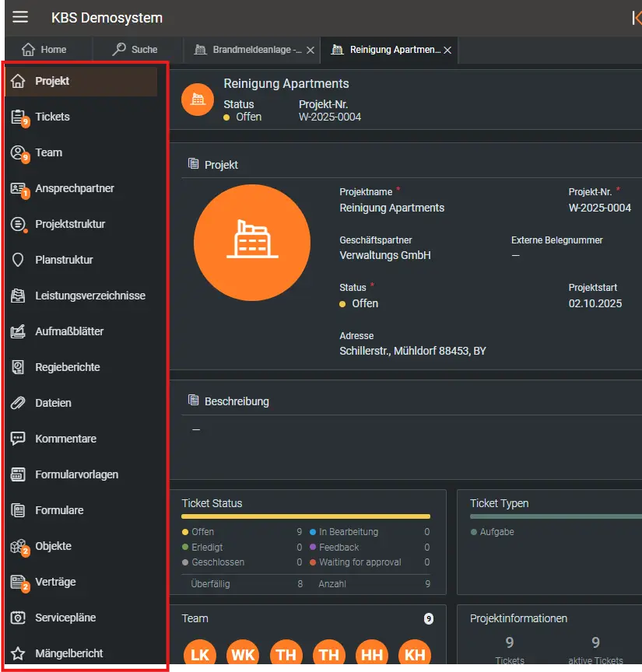
Task: Click the KBS Demosystem title
Action: (107, 18)
